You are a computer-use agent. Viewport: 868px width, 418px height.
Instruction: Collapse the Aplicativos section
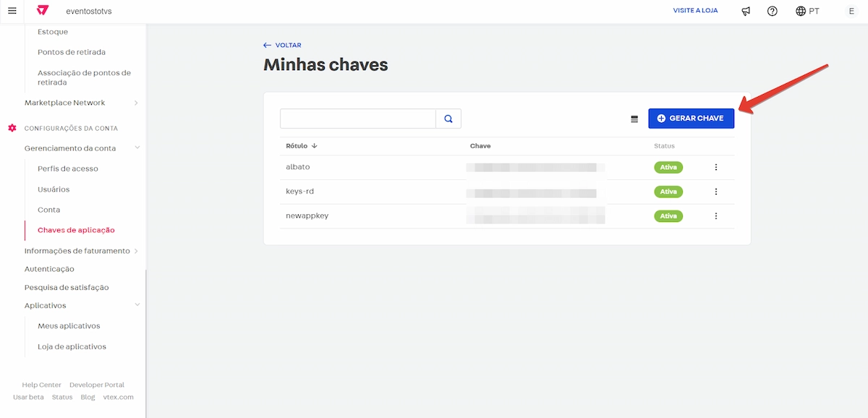coord(137,305)
